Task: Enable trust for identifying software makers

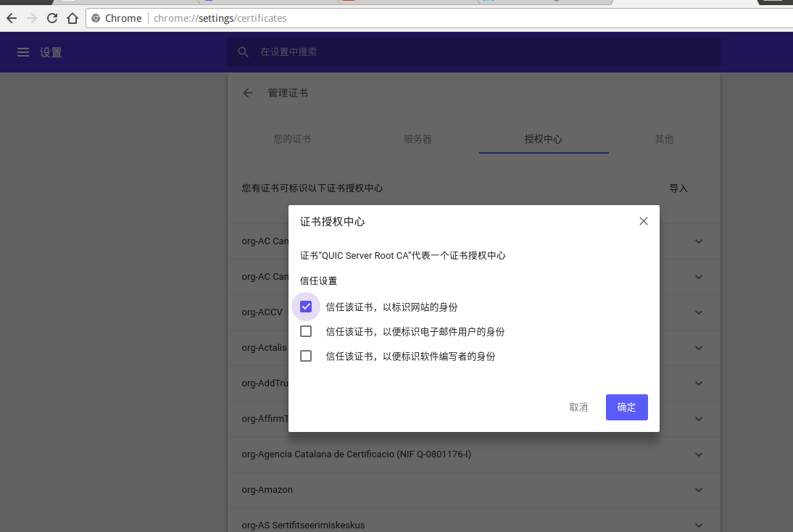Action: [306, 356]
